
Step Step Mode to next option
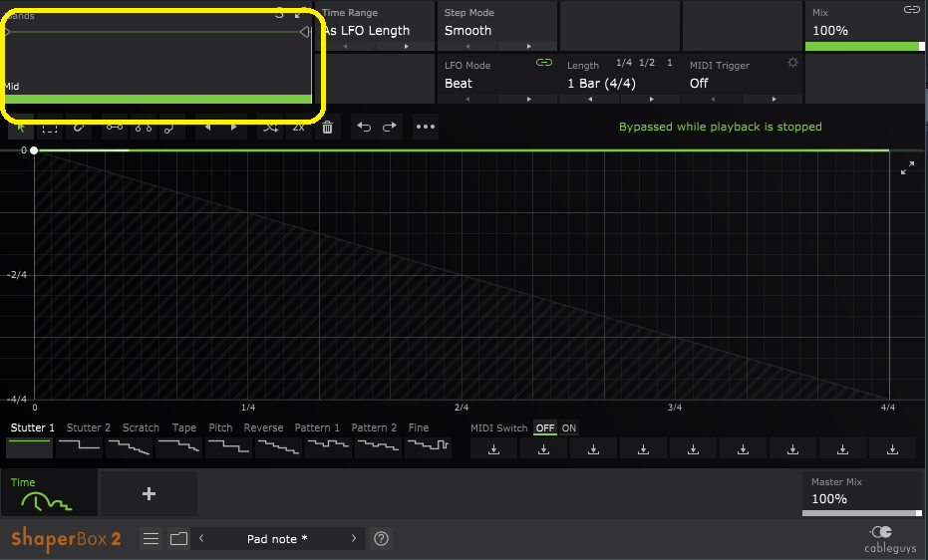528,46
